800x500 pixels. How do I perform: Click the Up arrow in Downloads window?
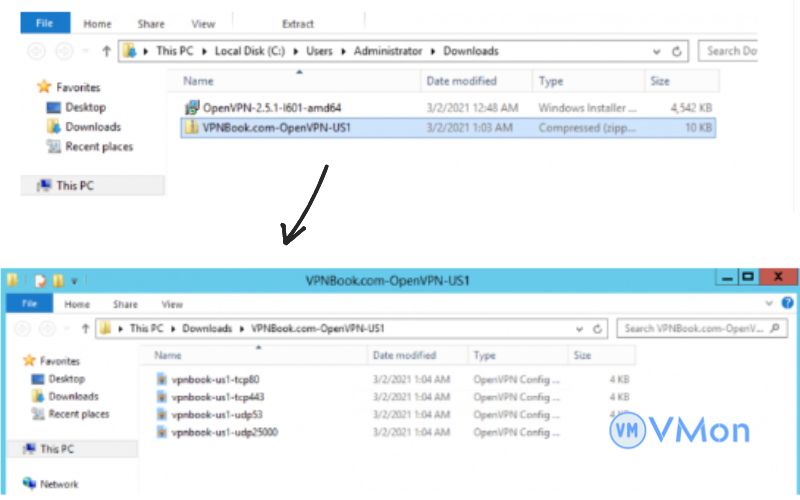106,51
